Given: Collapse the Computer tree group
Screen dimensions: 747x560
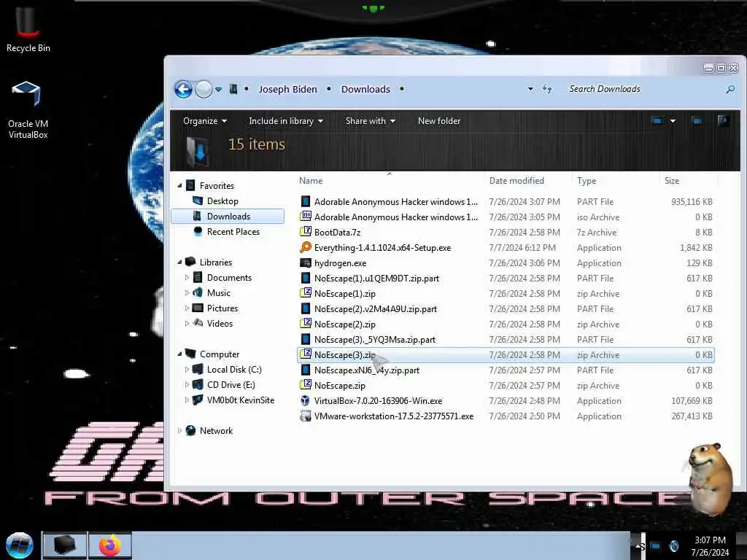Looking at the screenshot, I should pos(179,354).
